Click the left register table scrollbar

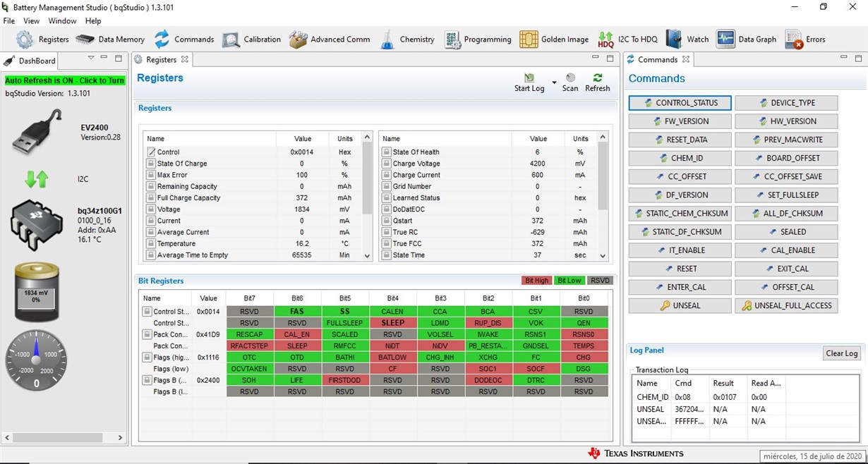[x=367, y=178]
